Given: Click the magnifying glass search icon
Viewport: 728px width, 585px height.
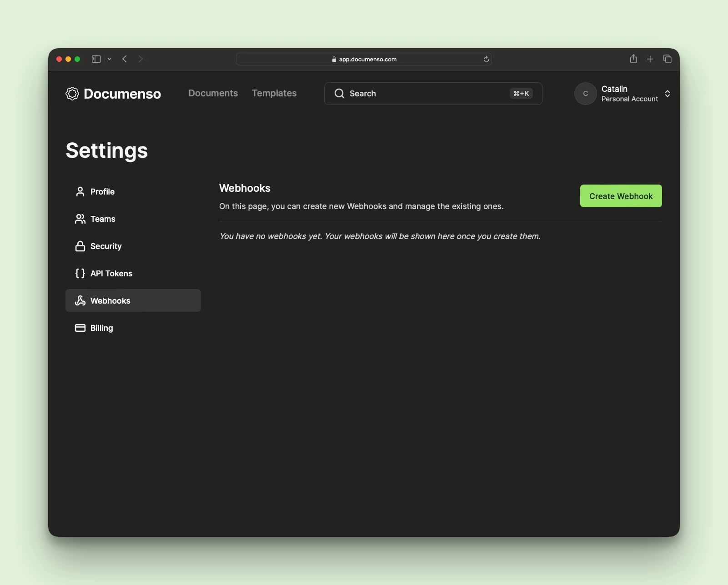Looking at the screenshot, I should click(x=339, y=94).
